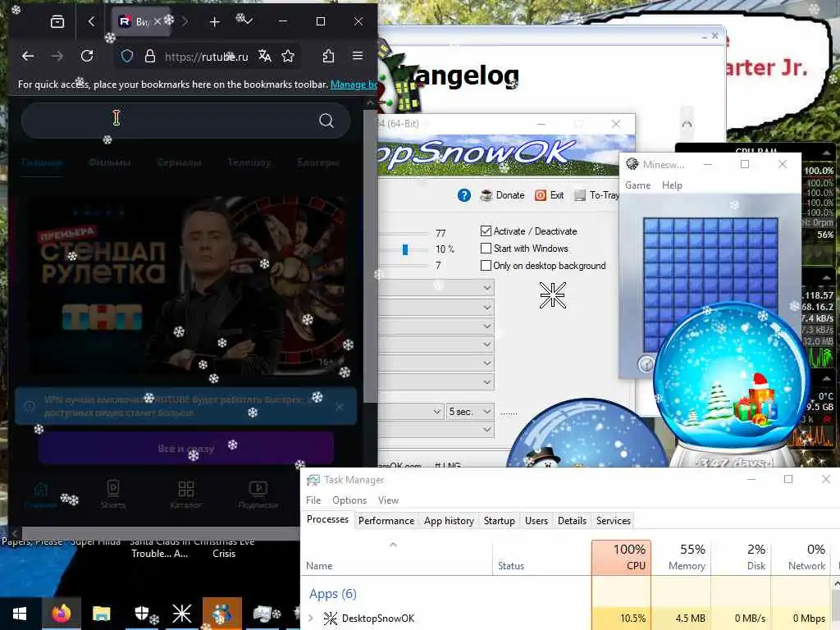This screenshot has width=840, height=630.
Task: Open rutube subscriptions icon
Action: click(x=258, y=495)
